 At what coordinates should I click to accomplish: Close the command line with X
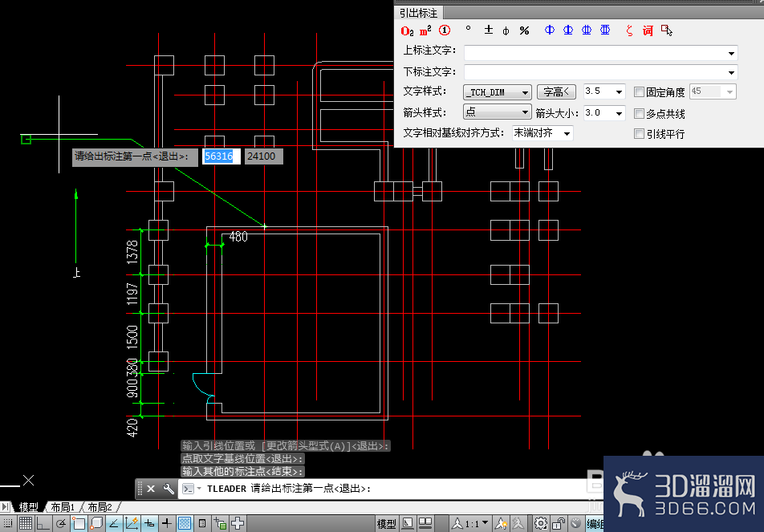coord(151,489)
